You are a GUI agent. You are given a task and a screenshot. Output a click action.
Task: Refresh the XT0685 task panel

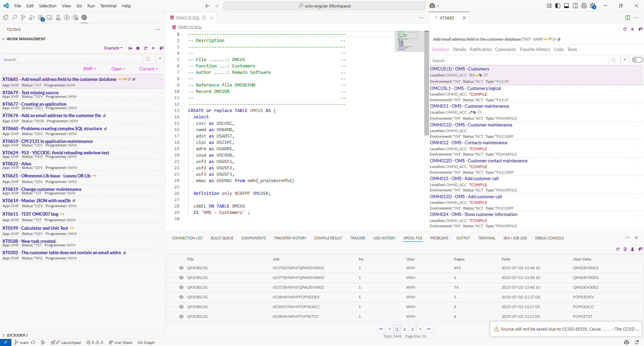pos(625,29)
